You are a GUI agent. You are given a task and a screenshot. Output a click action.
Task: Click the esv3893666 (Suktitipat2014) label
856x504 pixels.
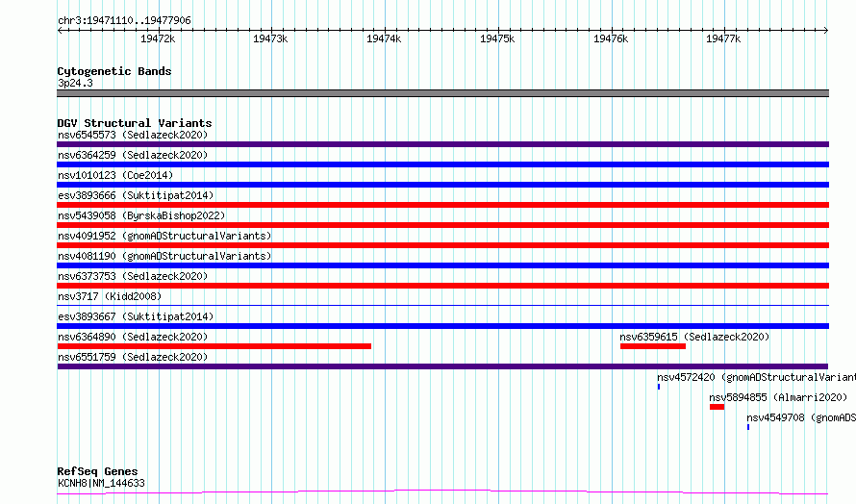[x=136, y=195]
